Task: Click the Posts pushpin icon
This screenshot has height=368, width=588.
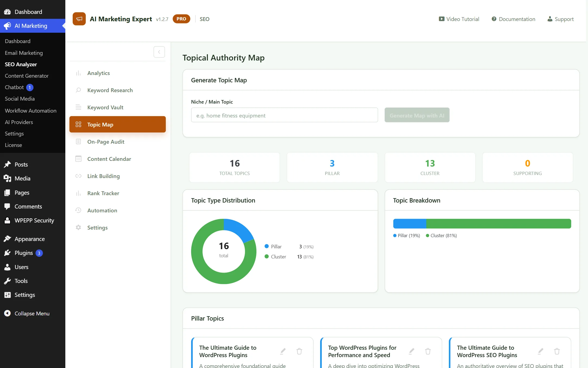Action: pos(7,164)
